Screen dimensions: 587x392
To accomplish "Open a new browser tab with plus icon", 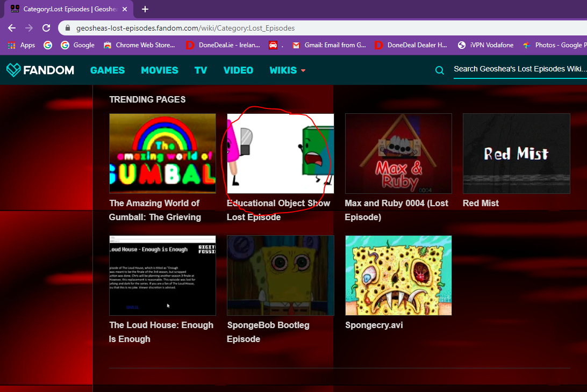I will [x=145, y=9].
